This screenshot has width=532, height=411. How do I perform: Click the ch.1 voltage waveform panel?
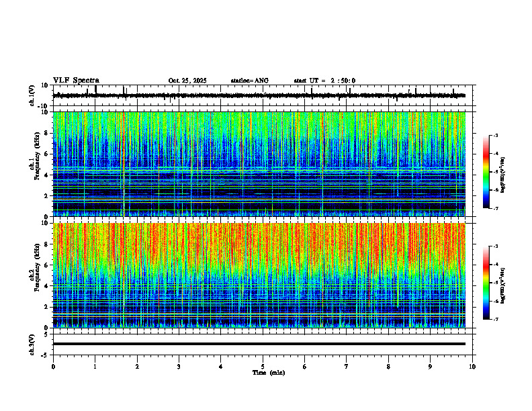point(264,95)
